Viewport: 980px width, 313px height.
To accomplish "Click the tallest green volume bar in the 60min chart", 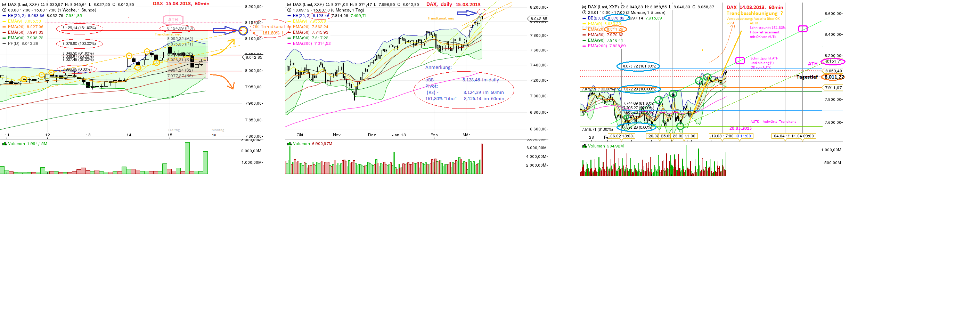I will coord(187,158).
